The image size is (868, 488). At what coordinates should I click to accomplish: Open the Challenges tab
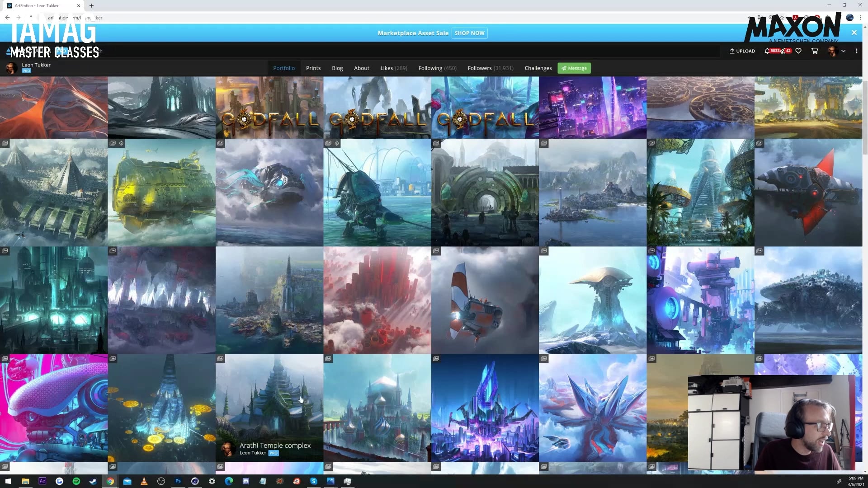(538, 68)
